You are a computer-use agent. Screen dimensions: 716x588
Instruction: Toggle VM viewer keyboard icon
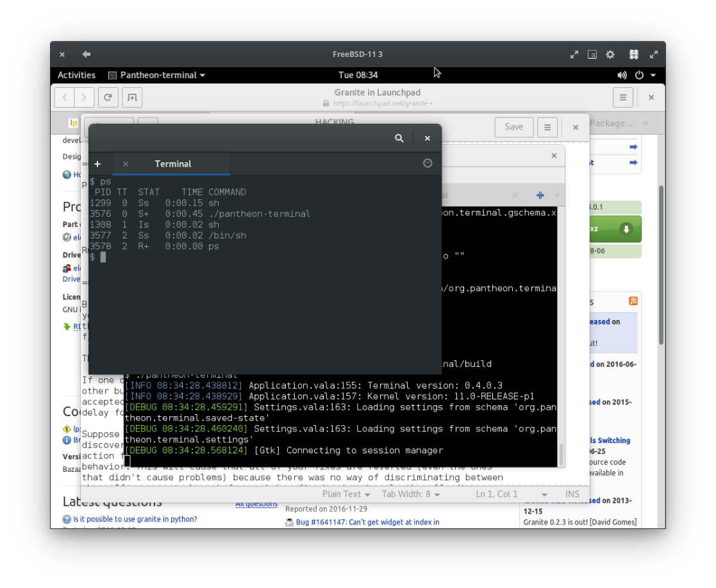(x=592, y=55)
